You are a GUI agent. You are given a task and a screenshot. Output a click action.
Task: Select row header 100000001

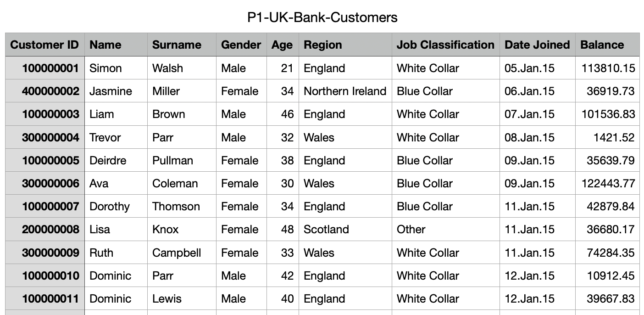click(50, 68)
